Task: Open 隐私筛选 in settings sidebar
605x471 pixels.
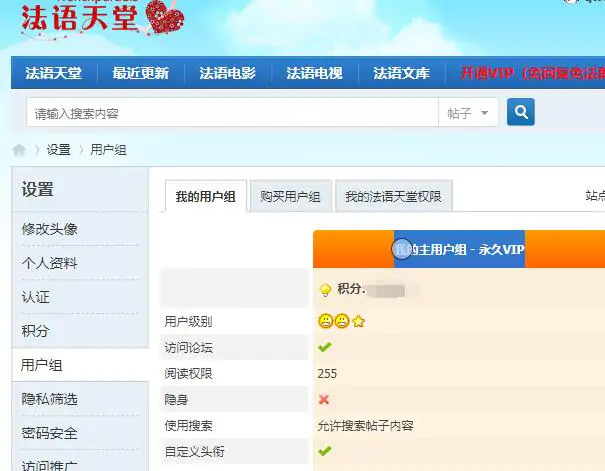Action: click(50, 399)
